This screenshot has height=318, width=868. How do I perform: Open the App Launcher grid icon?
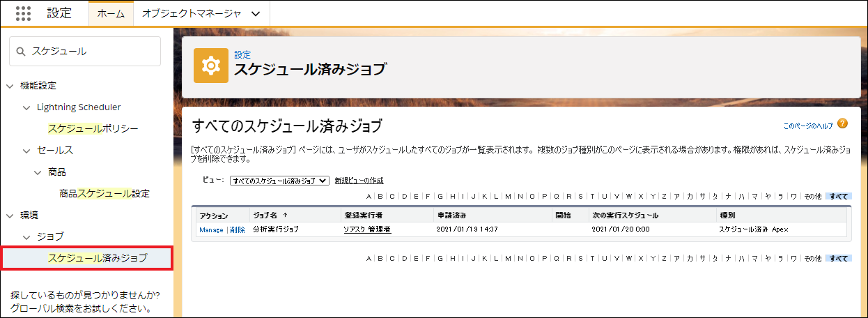tap(23, 13)
